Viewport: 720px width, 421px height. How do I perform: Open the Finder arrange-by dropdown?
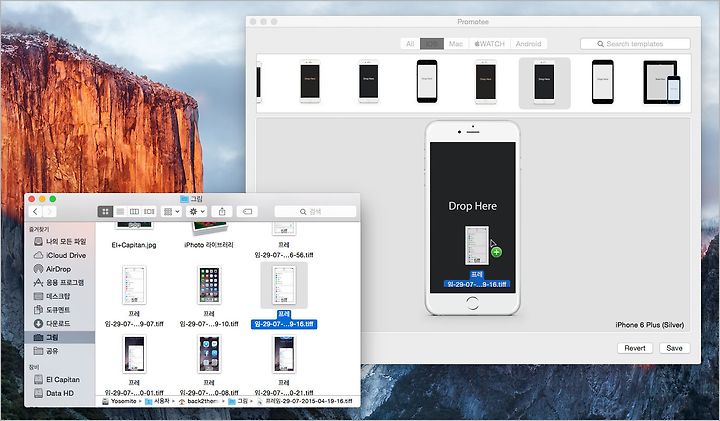[x=172, y=211]
